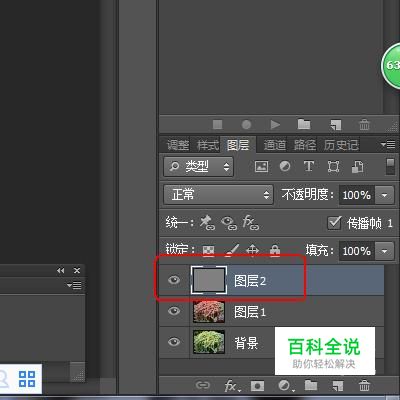Switch to the 调整 tab
The image size is (400, 400).
[178, 145]
